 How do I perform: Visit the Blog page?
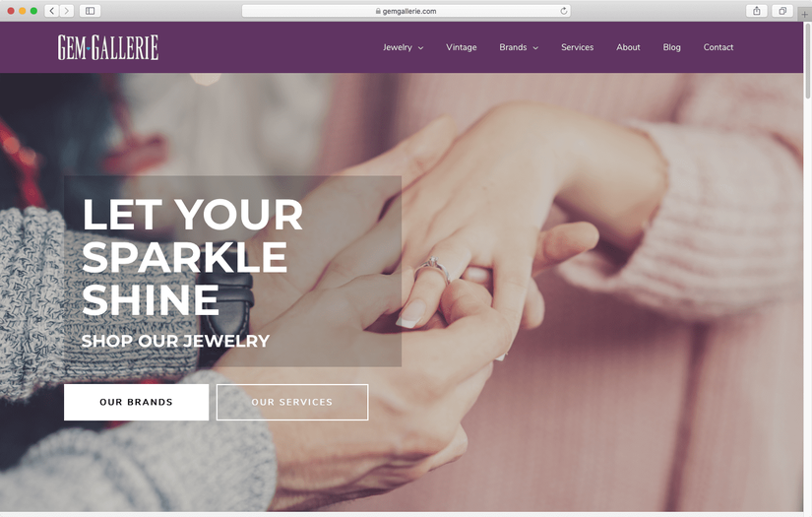(x=671, y=47)
